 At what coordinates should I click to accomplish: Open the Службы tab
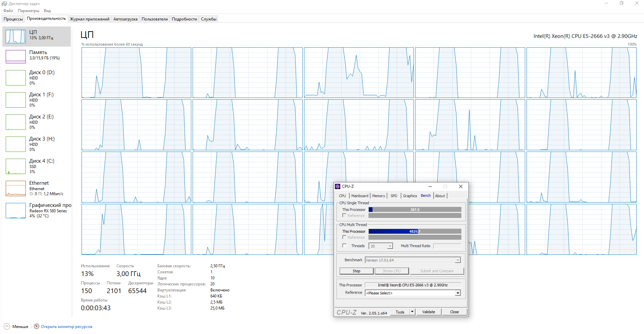pyautogui.click(x=209, y=19)
